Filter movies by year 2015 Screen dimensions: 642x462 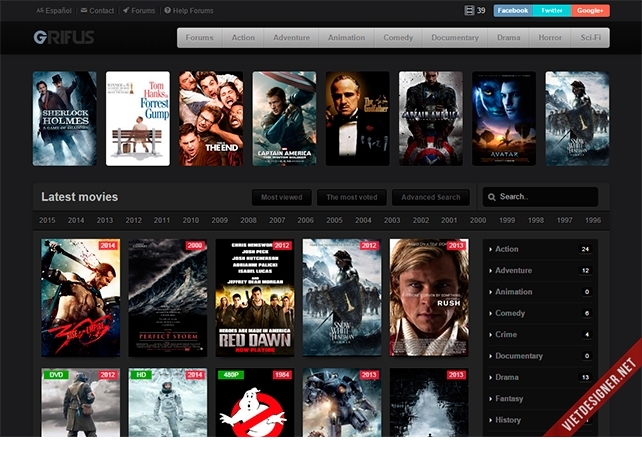47,220
